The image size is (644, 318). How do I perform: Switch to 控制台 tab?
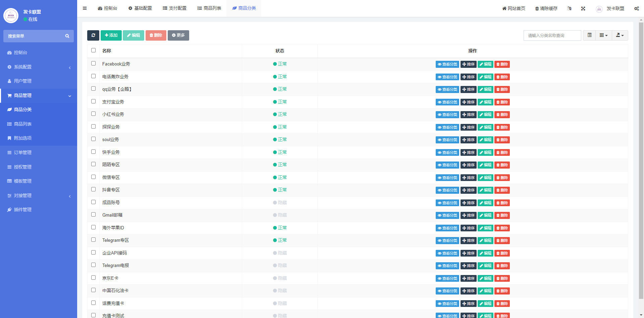[107, 8]
